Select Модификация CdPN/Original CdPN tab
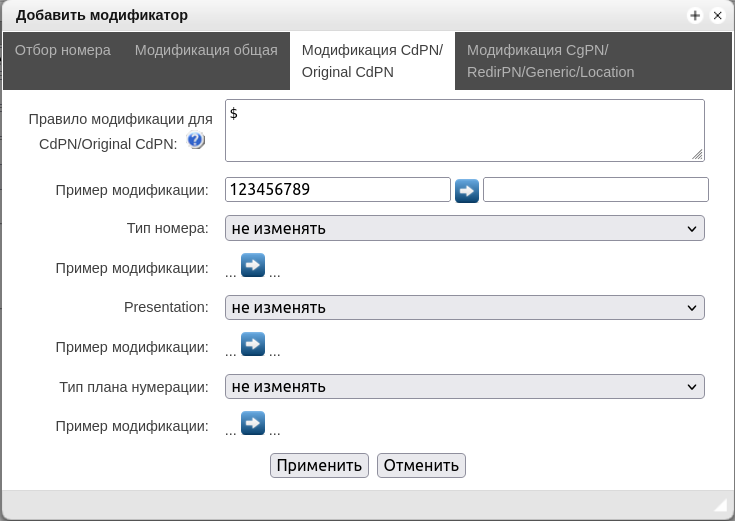The image size is (735, 521). tap(371, 61)
